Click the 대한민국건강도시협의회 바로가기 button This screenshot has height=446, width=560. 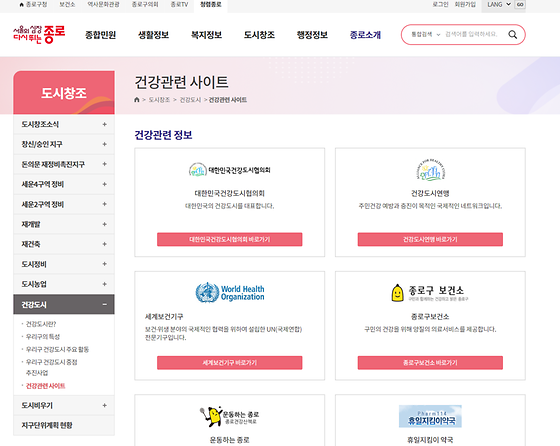point(230,239)
